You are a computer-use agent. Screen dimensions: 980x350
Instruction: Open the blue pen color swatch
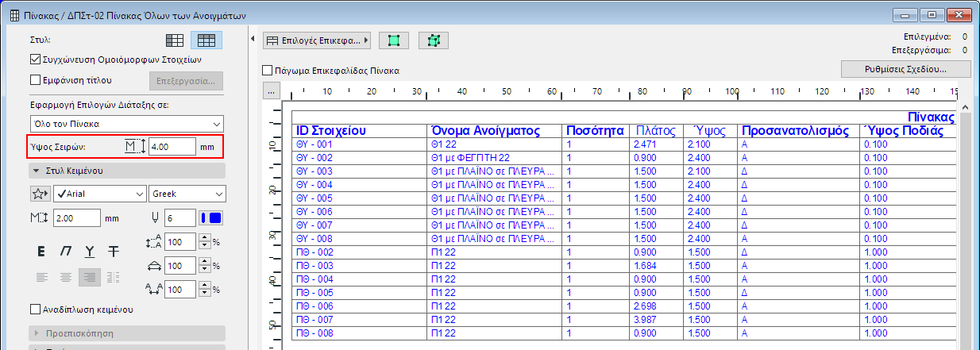(x=211, y=217)
